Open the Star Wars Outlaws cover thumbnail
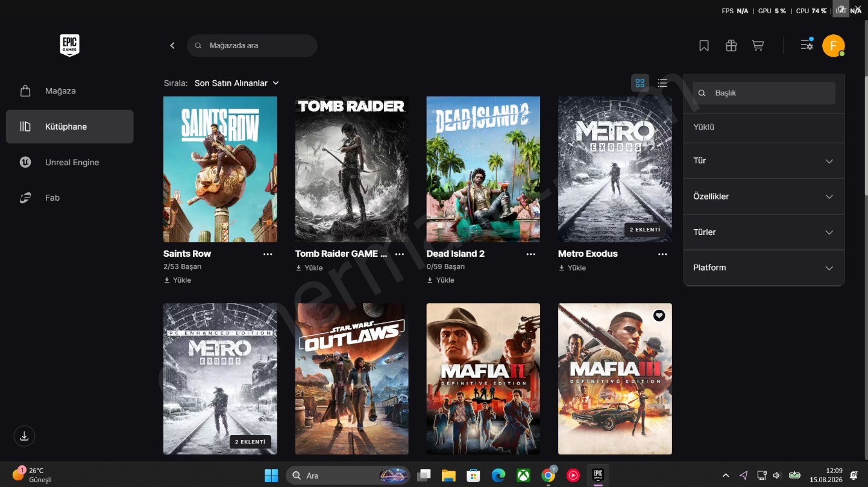This screenshot has height=487, width=868. tap(352, 379)
